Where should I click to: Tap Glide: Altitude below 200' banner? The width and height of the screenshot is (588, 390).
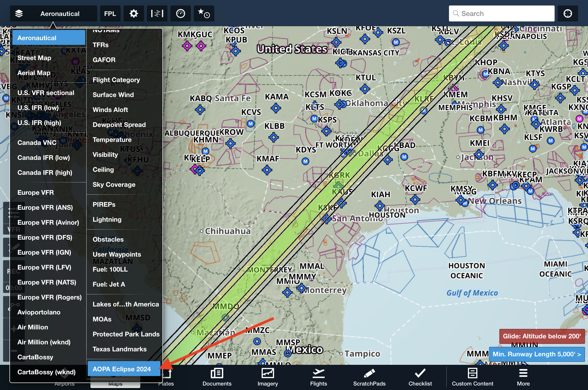(x=542, y=336)
